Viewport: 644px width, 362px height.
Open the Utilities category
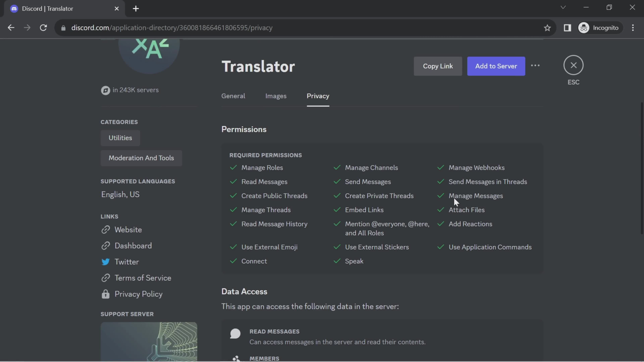pyautogui.click(x=120, y=138)
